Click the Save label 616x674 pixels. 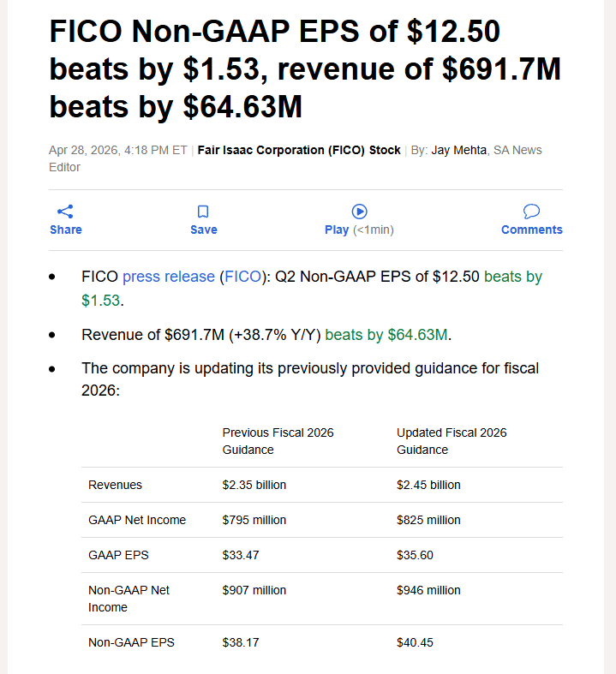point(204,230)
